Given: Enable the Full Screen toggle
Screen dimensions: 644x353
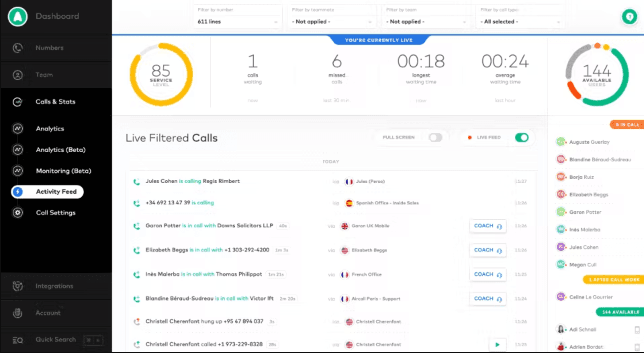Looking at the screenshot, I should (436, 137).
